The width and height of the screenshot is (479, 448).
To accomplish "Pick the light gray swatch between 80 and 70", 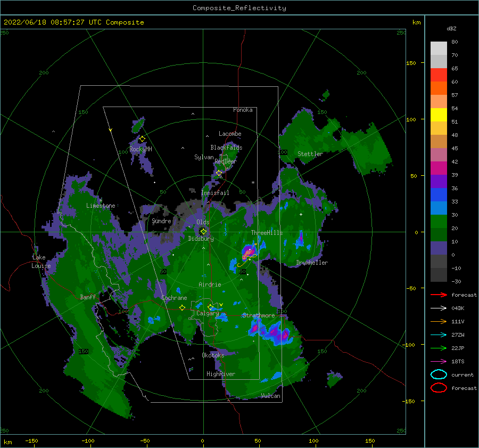I will click(439, 48).
